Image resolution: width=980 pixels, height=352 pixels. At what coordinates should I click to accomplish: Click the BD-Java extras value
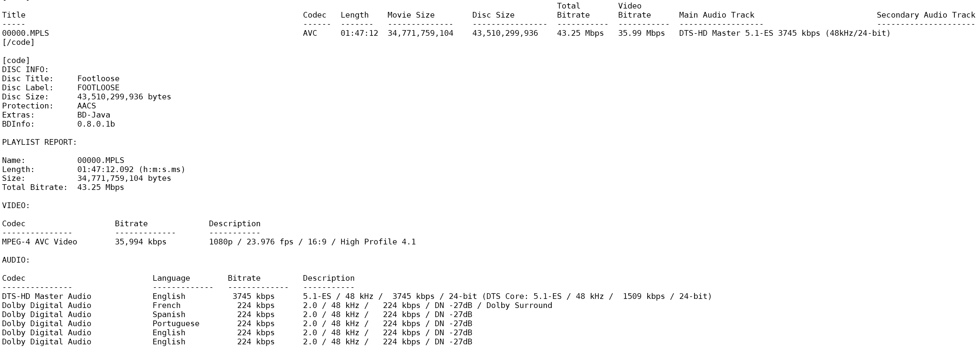point(93,115)
